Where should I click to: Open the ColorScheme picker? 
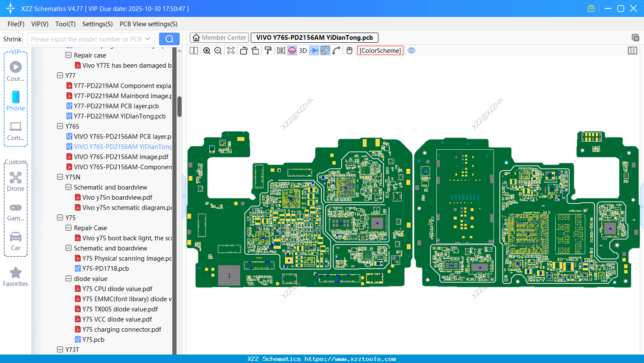tap(380, 51)
